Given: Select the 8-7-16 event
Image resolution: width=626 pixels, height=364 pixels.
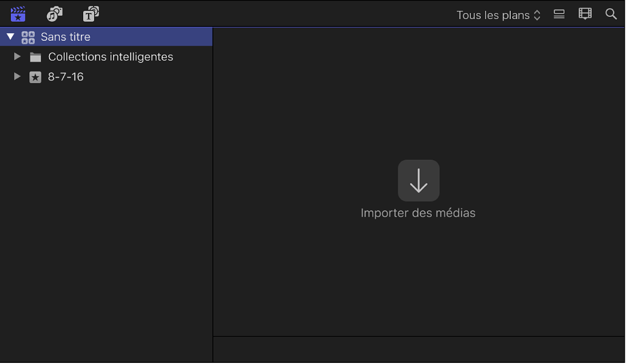Looking at the screenshot, I should click(x=66, y=77).
